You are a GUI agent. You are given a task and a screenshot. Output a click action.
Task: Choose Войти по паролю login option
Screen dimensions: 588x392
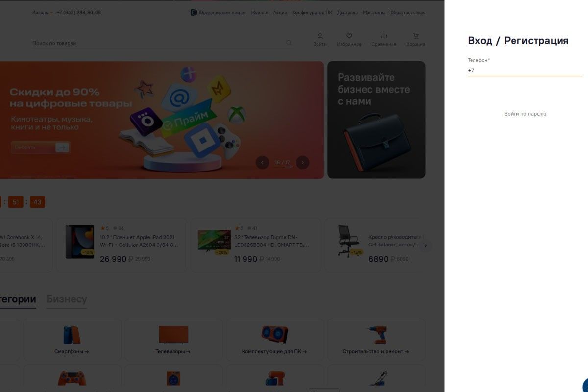point(525,114)
